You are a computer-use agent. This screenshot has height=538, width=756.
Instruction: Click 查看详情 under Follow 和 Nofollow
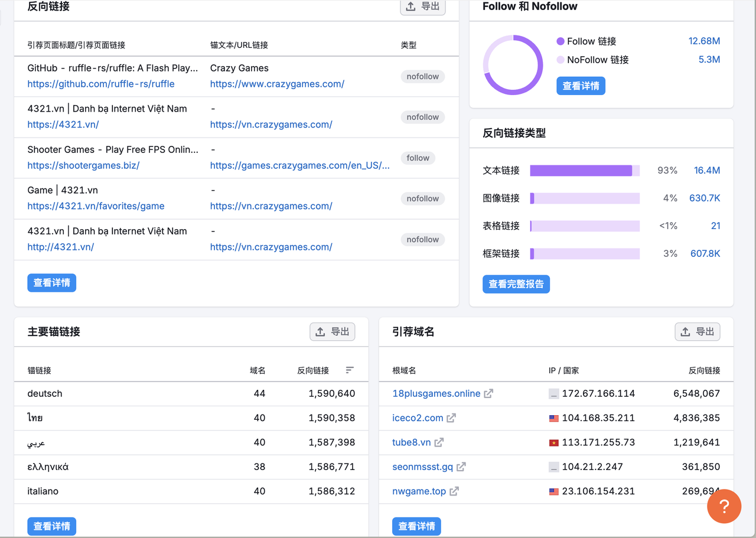click(581, 86)
